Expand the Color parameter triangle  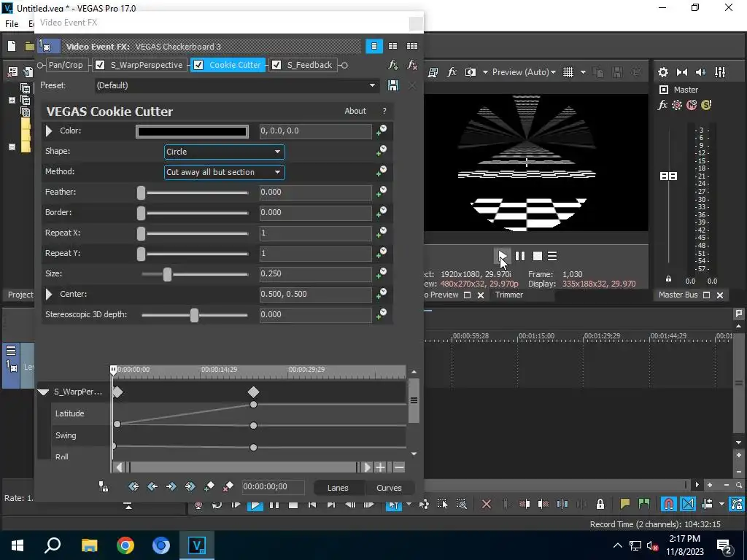49,131
